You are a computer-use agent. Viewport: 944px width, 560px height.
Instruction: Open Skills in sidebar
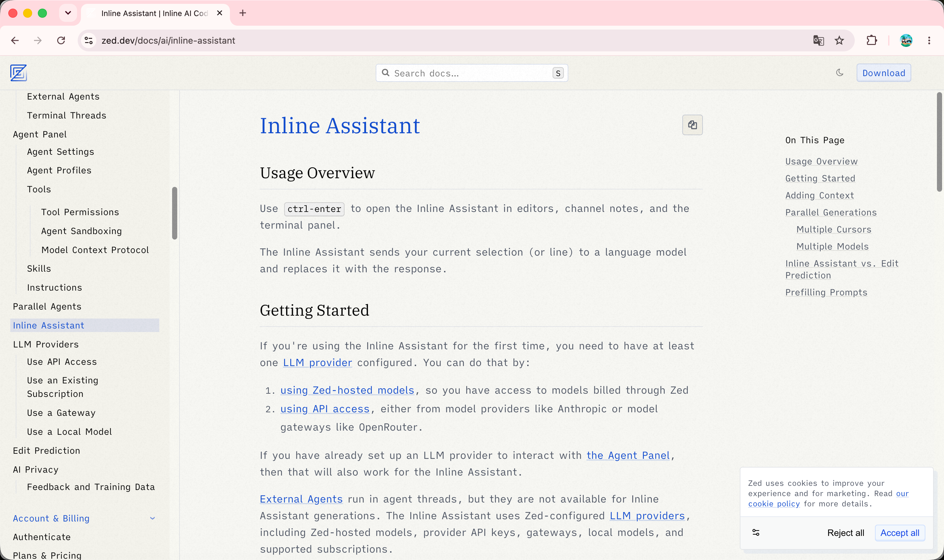point(39,269)
